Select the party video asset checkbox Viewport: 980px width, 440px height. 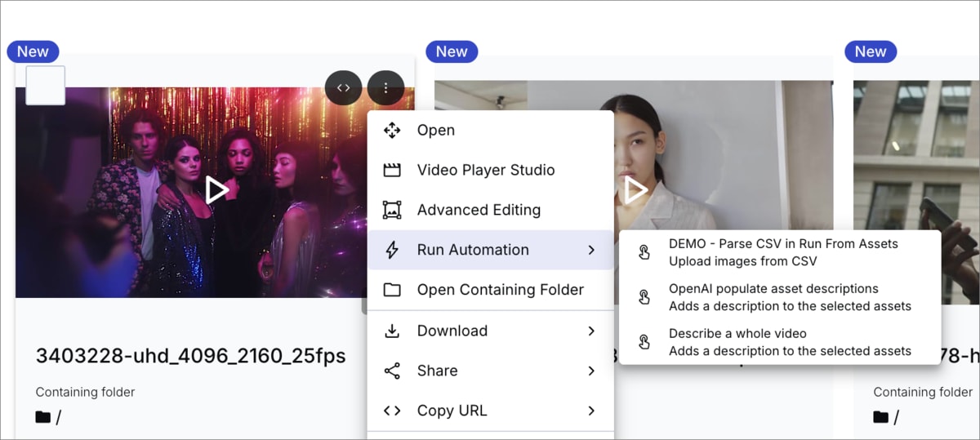click(46, 86)
